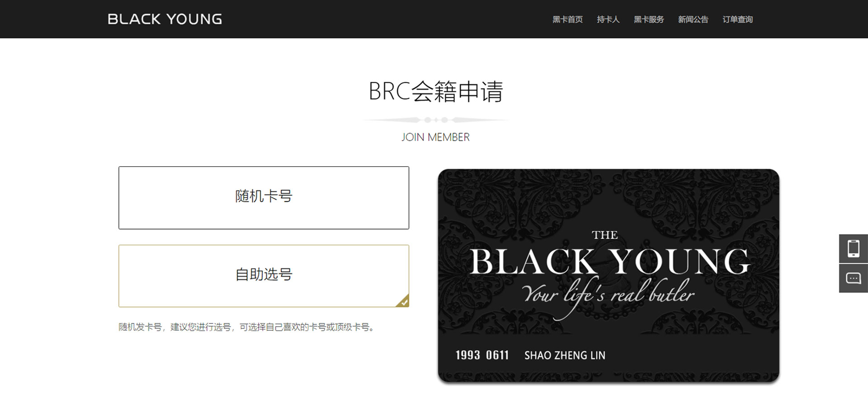Open the 订单查询 navigation link
868x408 pixels.
point(737,19)
